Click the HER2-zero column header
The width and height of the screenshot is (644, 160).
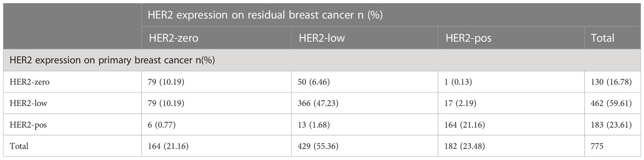pos(173,38)
